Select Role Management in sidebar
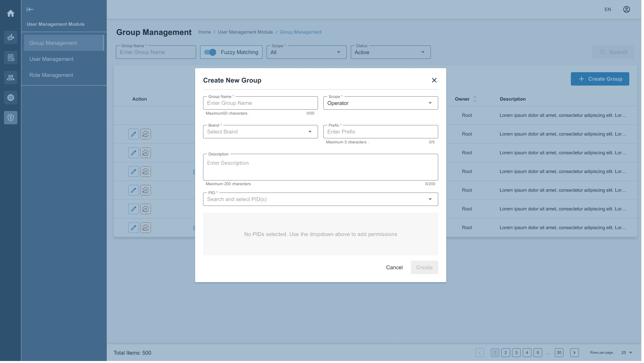Screen dimensions: 644x363 (64, 76)
